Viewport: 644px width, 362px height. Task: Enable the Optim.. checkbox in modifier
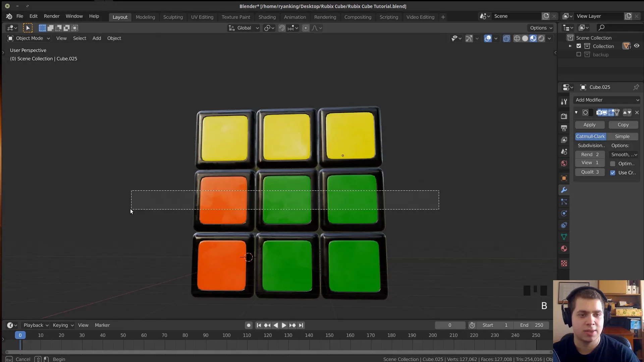coord(613,164)
